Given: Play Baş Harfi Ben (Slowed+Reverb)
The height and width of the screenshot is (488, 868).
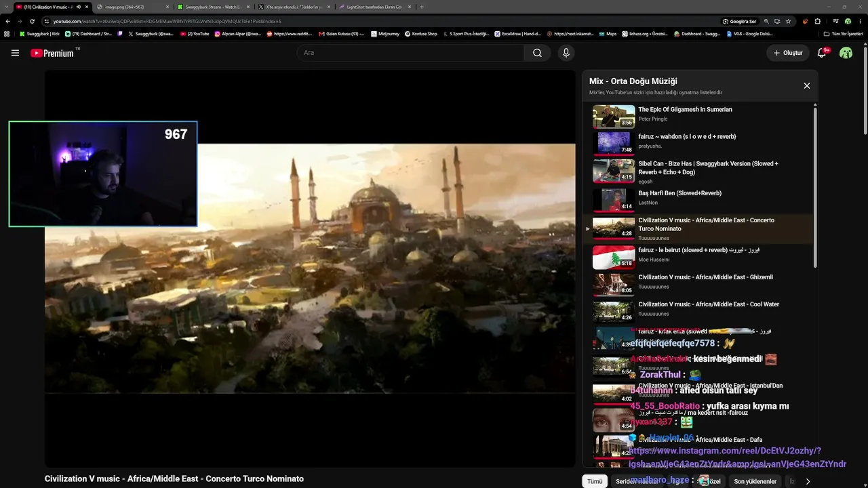Looking at the screenshot, I should (698, 200).
